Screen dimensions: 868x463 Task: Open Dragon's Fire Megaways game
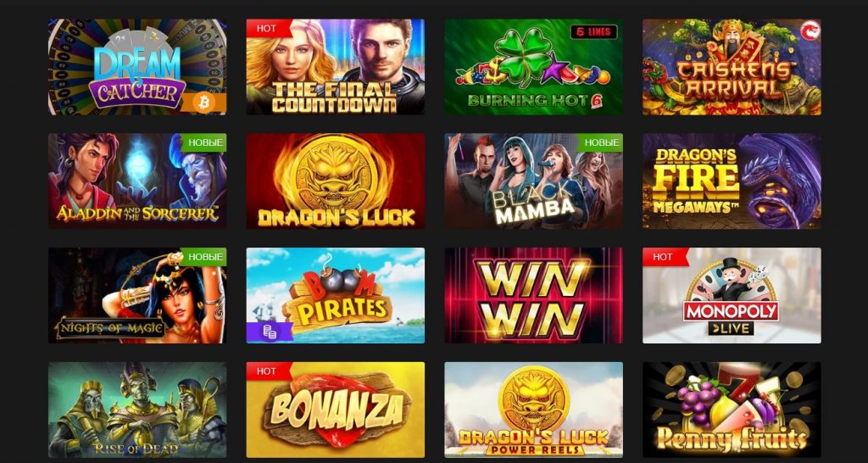tap(732, 181)
